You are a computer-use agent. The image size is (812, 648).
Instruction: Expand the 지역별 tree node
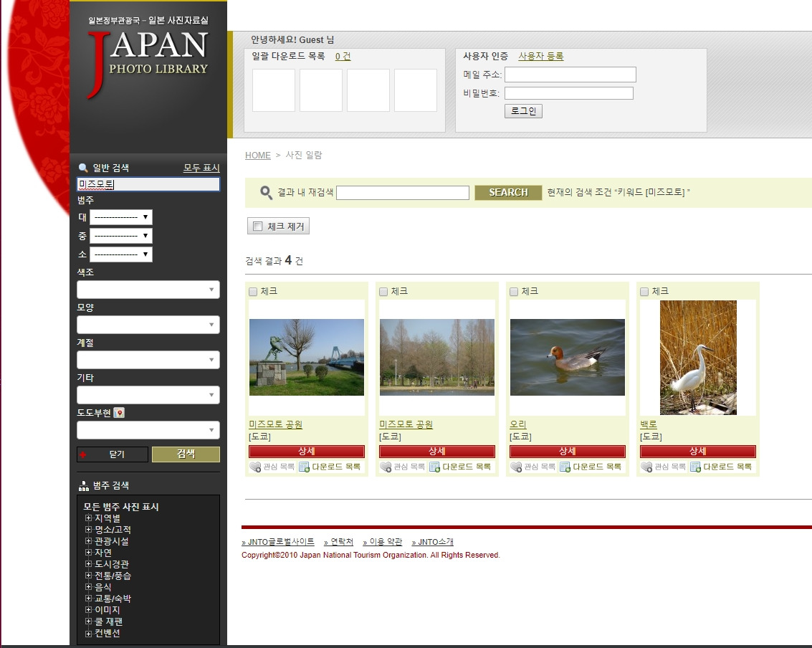coord(89,518)
